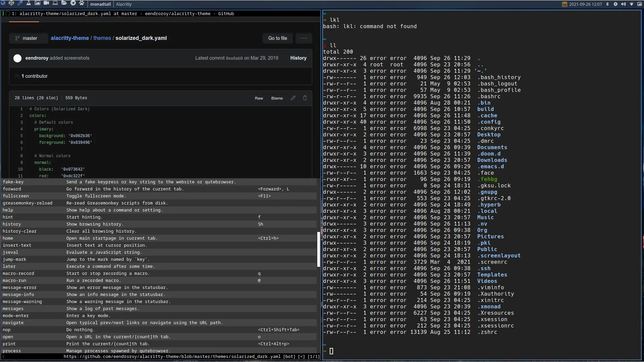Open the Wi-Fi network tray icon

632,4
